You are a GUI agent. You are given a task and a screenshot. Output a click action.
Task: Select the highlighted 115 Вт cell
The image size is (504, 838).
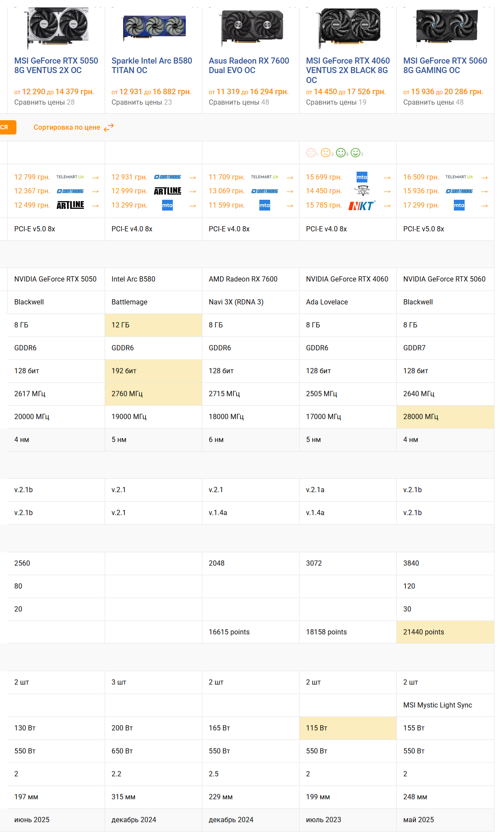point(348,728)
